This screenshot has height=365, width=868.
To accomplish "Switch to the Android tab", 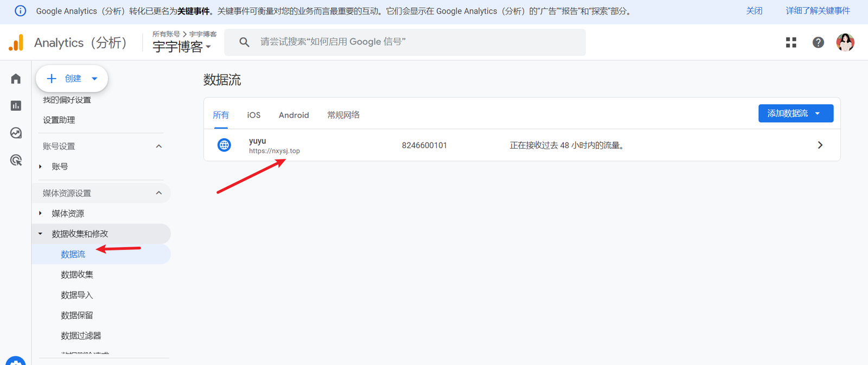I will (293, 115).
